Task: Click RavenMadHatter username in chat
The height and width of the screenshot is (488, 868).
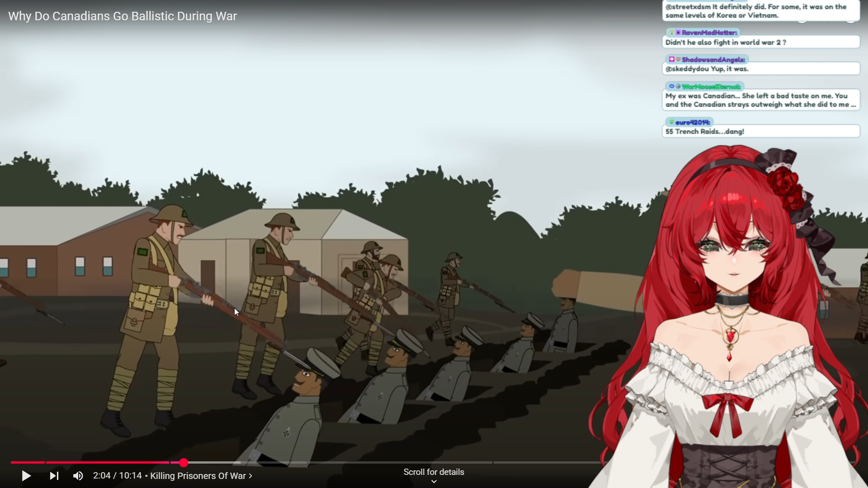Action: [709, 33]
